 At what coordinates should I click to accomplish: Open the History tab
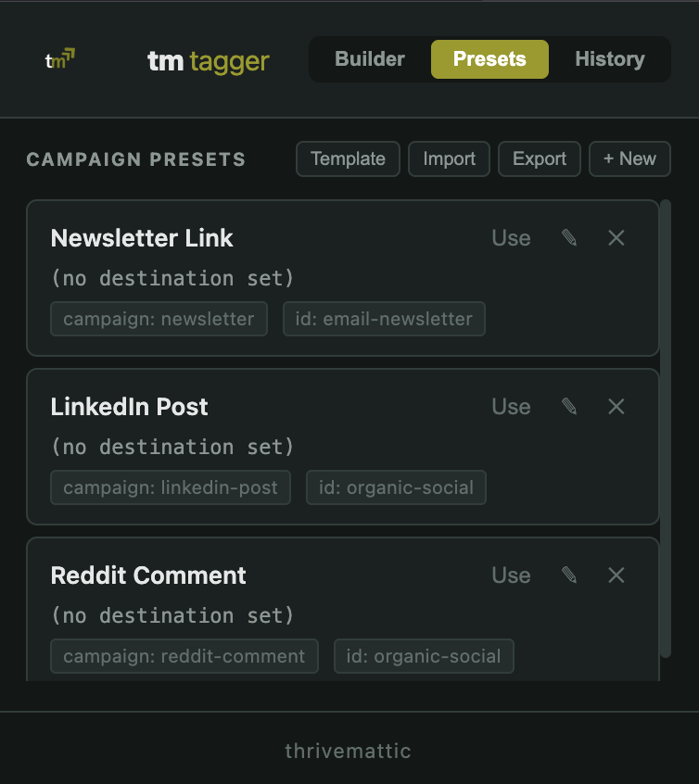pos(609,58)
